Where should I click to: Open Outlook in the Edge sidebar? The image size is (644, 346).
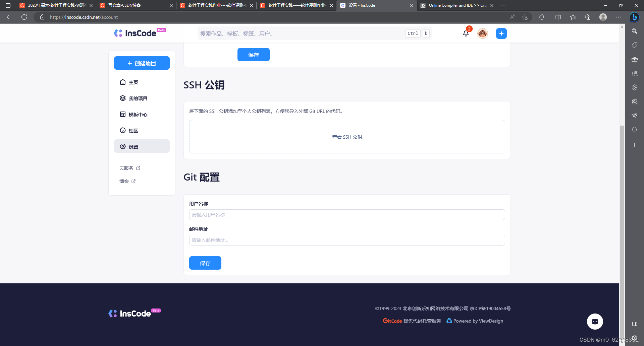coord(634,101)
